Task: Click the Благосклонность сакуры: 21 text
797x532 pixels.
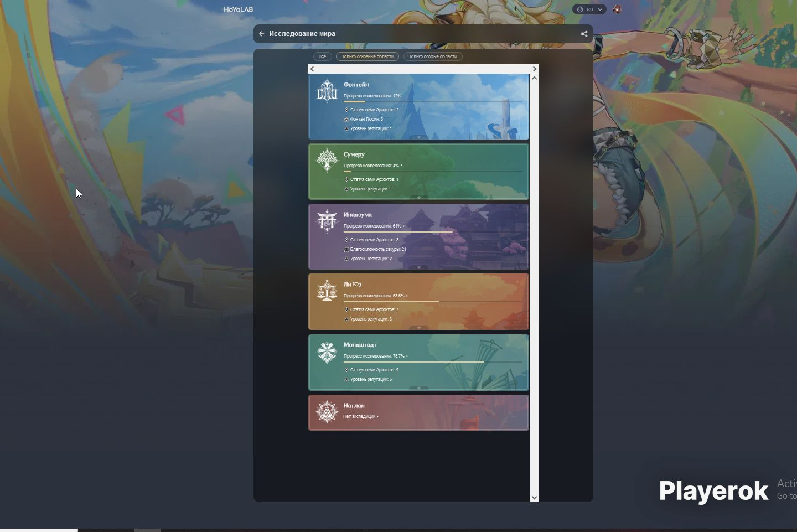Action: pyautogui.click(x=378, y=249)
